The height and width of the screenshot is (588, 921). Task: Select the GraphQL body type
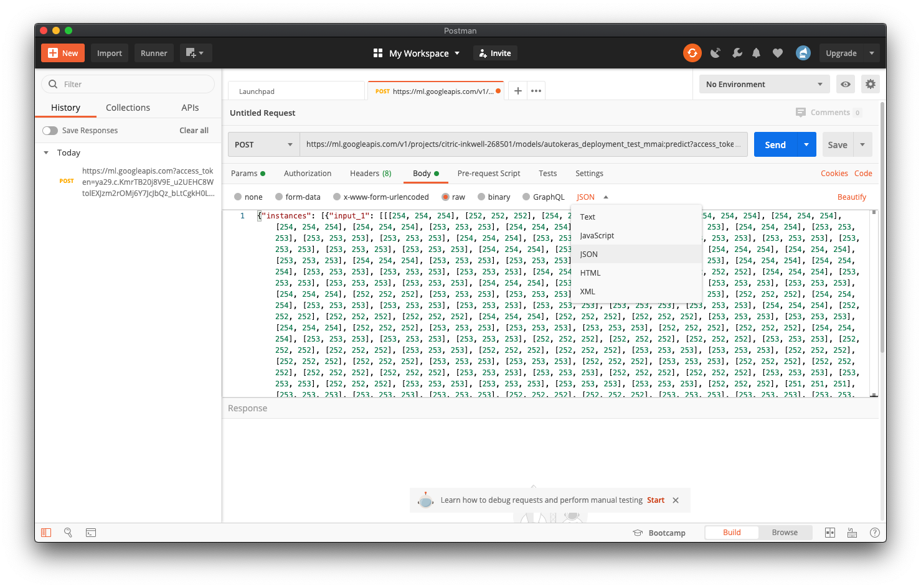tap(526, 197)
